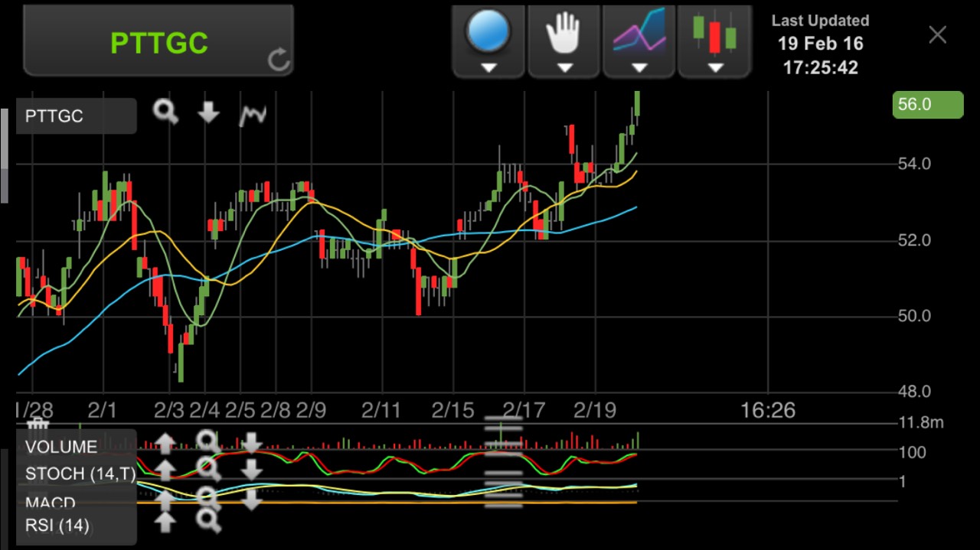Zoom the RSI (14) panel magnifier

[207, 522]
